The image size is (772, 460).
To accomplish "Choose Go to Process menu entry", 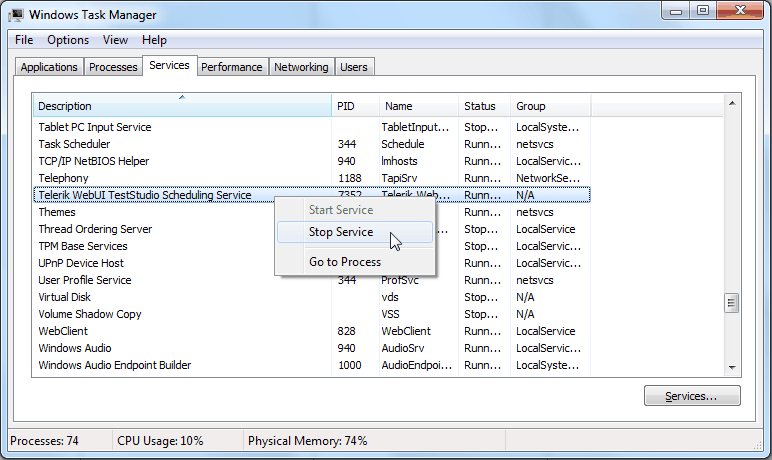I will pyautogui.click(x=345, y=262).
